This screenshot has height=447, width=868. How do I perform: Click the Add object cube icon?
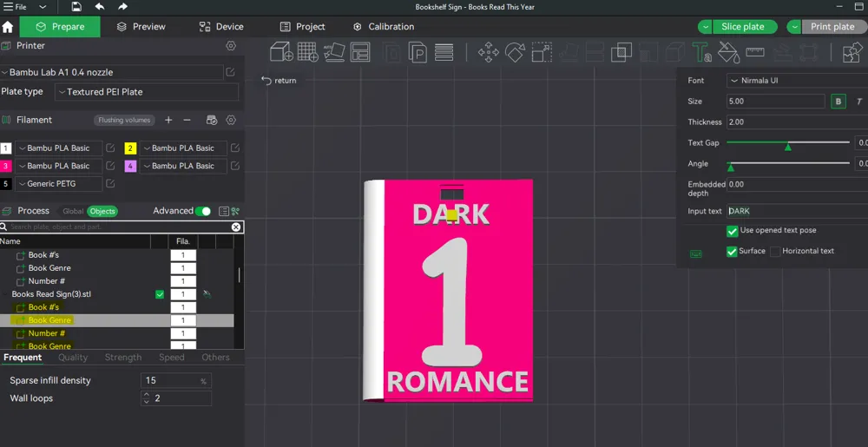(x=281, y=53)
